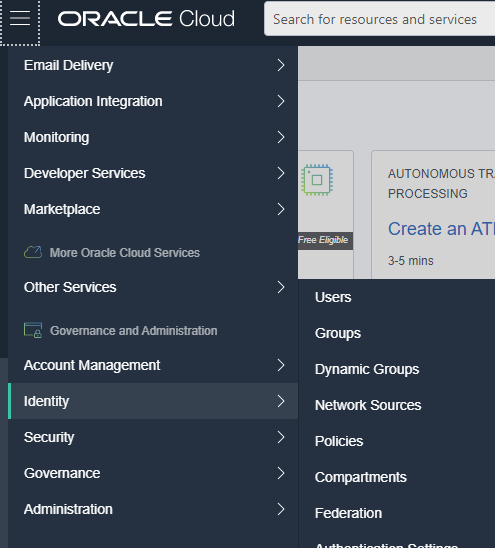Focus the Search for resources and services field
The width and height of the screenshot is (495, 548).
pos(379,19)
